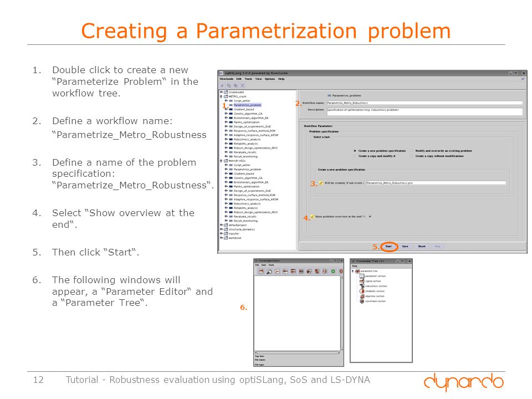Expand the transfer project node
Viewport: 532px width, 399px height.
[222, 233]
